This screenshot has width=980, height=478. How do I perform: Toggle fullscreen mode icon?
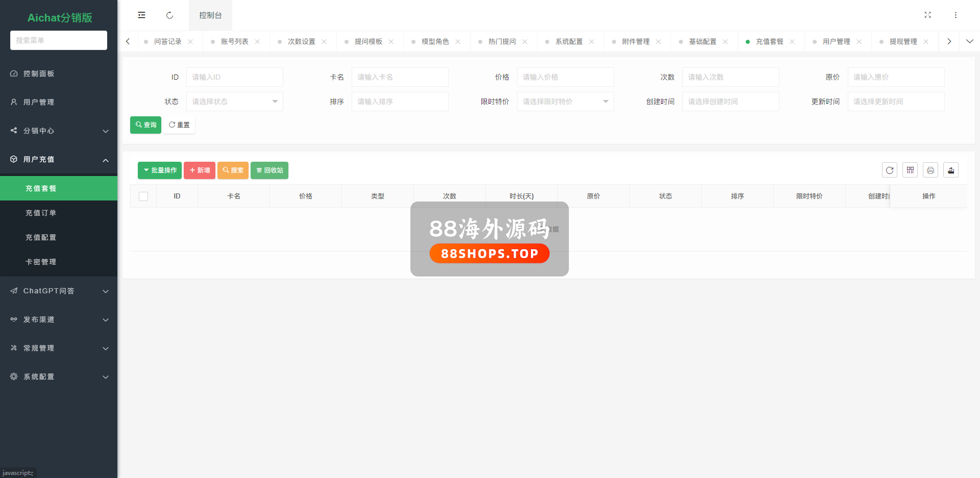point(927,15)
